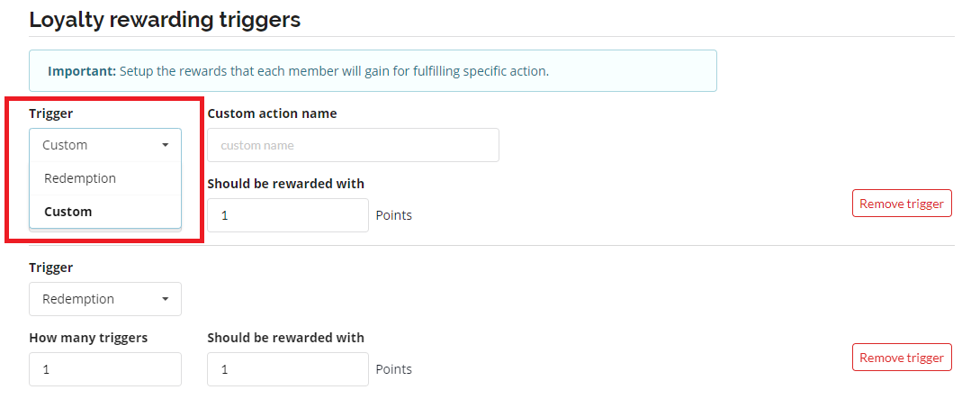The image size is (980, 399).
Task: Click the Points text in the Redemption trigger row
Action: coord(393,369)
